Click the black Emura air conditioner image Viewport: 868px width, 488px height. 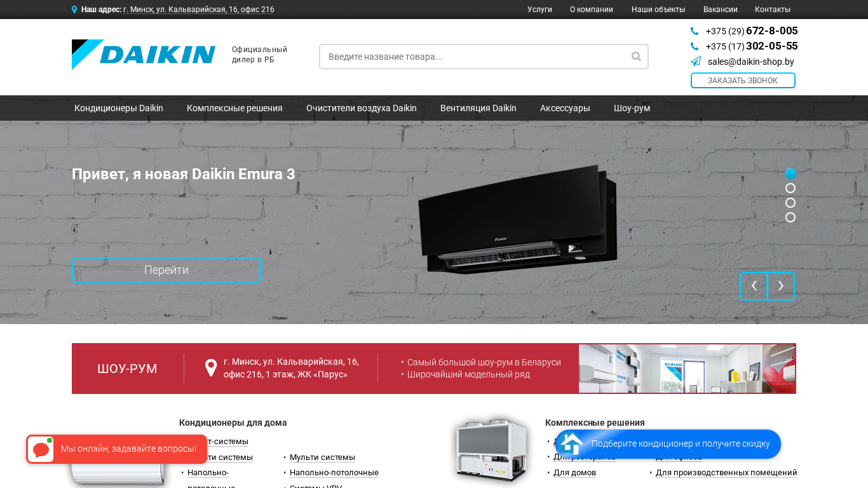517,220
